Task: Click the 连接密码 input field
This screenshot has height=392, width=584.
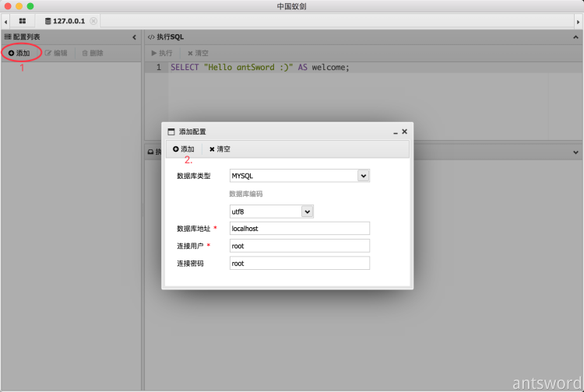Action: (299, 264)
